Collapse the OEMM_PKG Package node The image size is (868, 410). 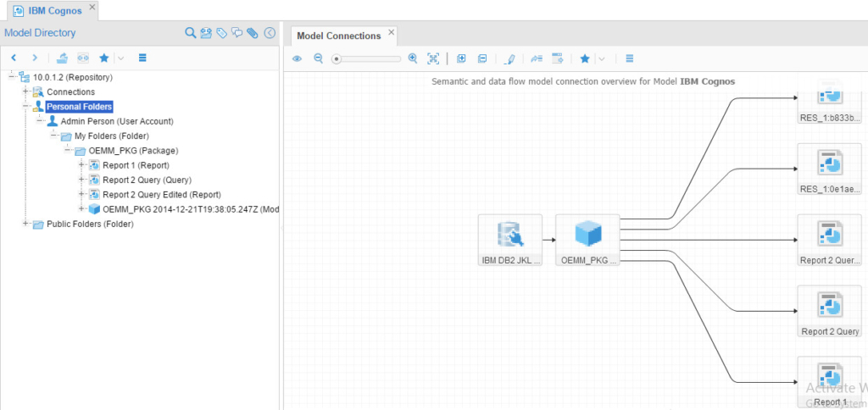68,150
